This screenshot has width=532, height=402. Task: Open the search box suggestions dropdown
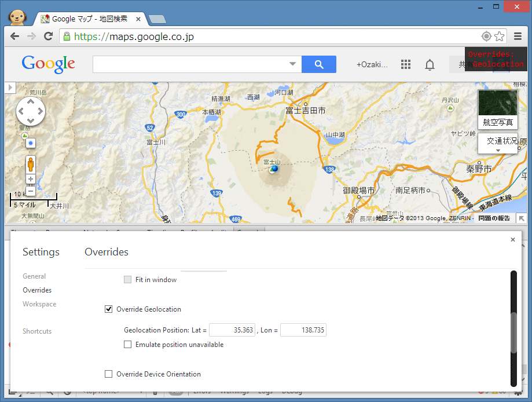click(292, 64)
